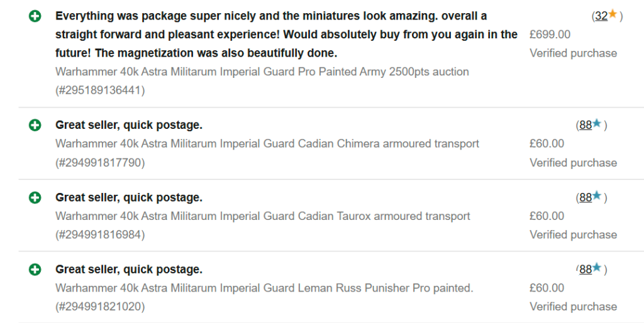The image size is (644, 323).
Task: Click the Cadian Taurox armoured transport item title
Action: 263,216
